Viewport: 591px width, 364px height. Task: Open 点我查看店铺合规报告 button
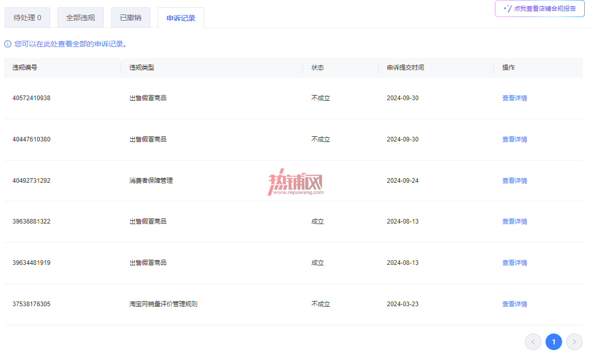tap(540, 9)
